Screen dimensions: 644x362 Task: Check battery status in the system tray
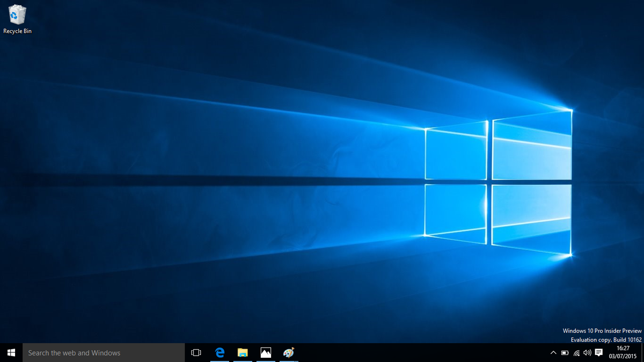(x=564, y=353)
